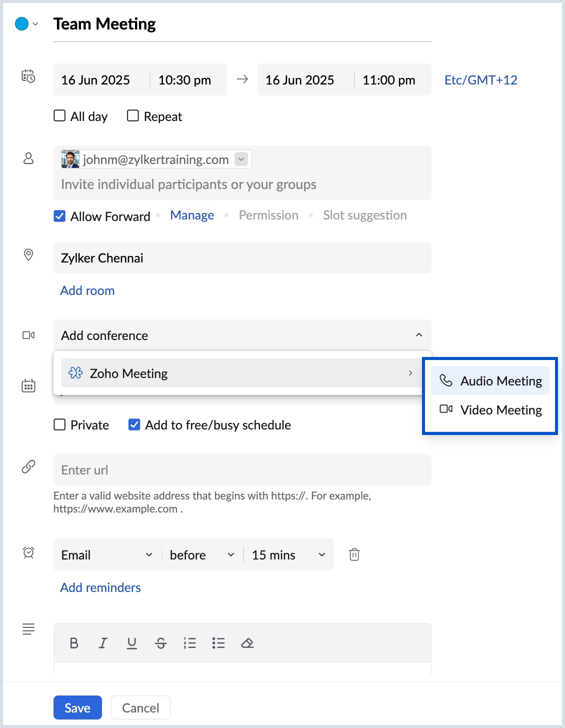Click the Add room link
Screen dimensions: 565x728
click(87, 290)
